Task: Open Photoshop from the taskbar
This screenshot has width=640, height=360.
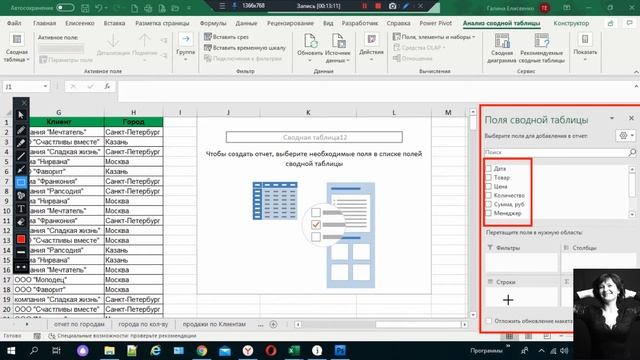Action: click(340, 351)
